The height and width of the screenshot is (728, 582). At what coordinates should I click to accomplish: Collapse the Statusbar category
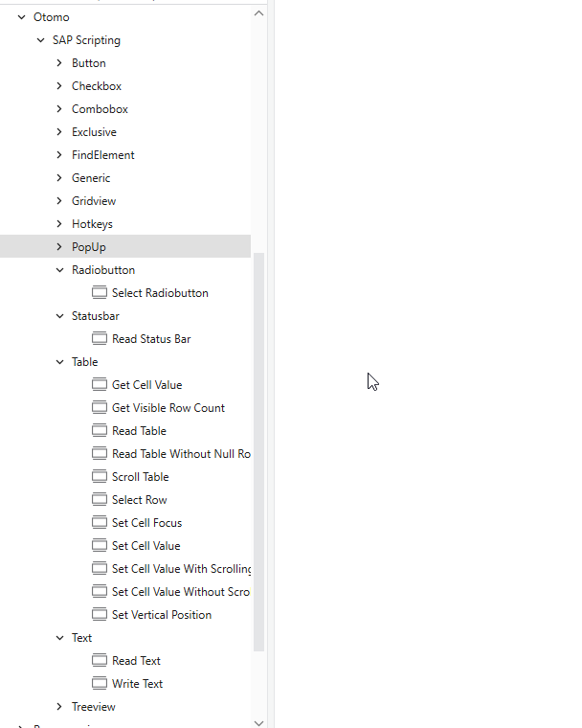[60, 316]
